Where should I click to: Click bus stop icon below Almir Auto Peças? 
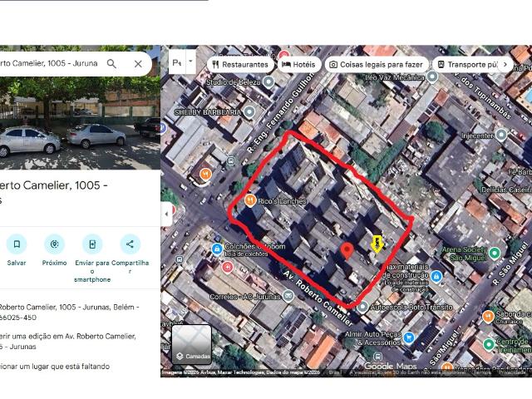pyautogui.click(x=377, y=357)
